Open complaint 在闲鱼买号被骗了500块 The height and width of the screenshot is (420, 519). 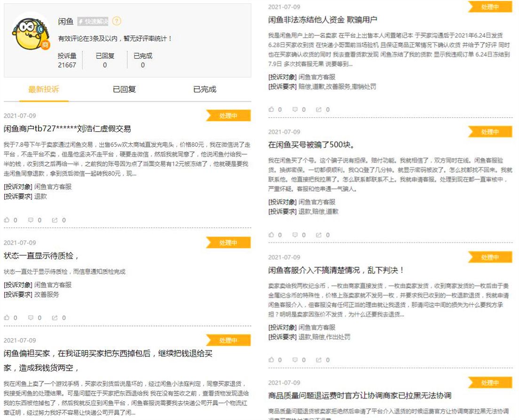pyautogui.click(x=311, y=145)
